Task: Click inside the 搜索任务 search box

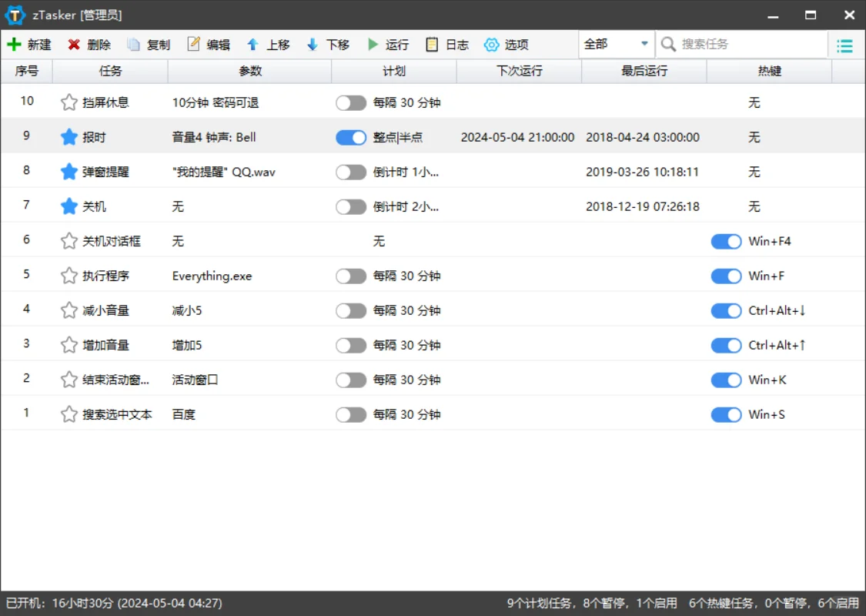Action: [x=739, y=44]
